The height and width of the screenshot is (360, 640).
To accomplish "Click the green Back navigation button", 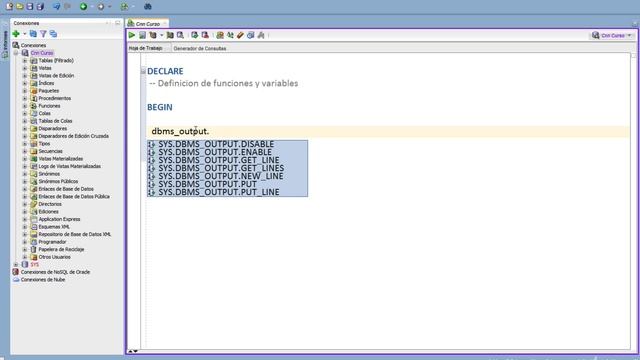I will click(x=84, y=7).
